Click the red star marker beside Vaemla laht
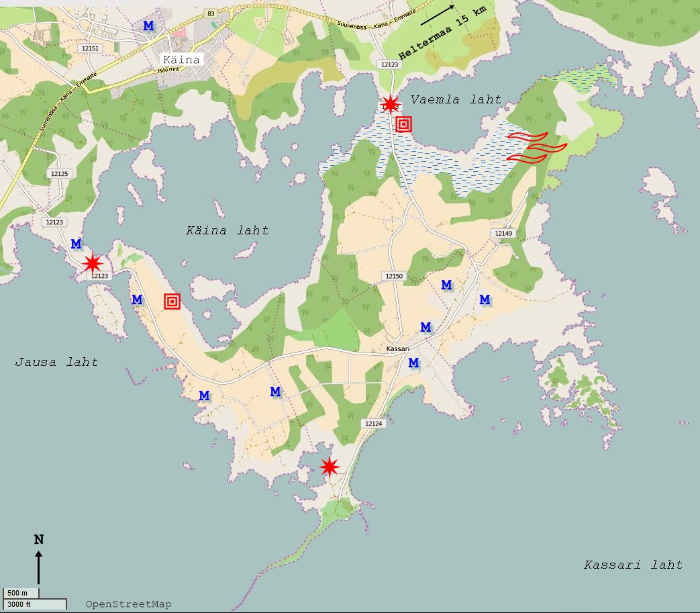This screenshot has height=613, width=700. coord(390,104)
